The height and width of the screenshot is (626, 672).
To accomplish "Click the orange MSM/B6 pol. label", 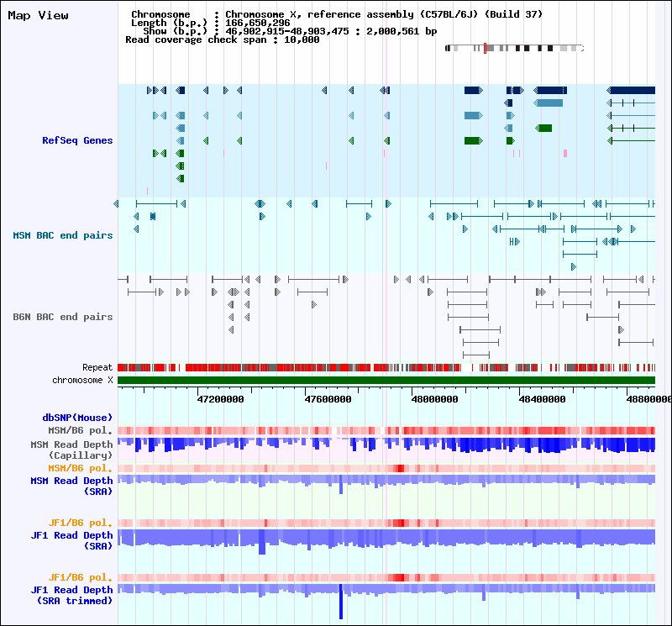I will 80,468.
